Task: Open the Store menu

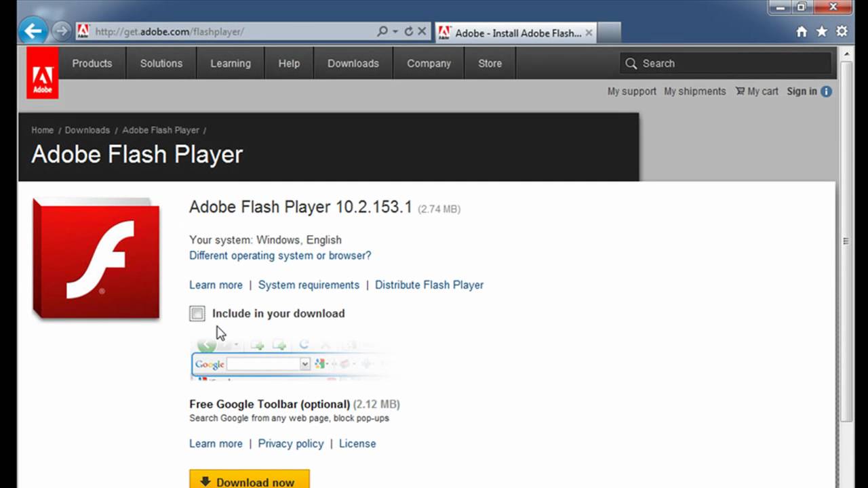Action: click(490, 63)
